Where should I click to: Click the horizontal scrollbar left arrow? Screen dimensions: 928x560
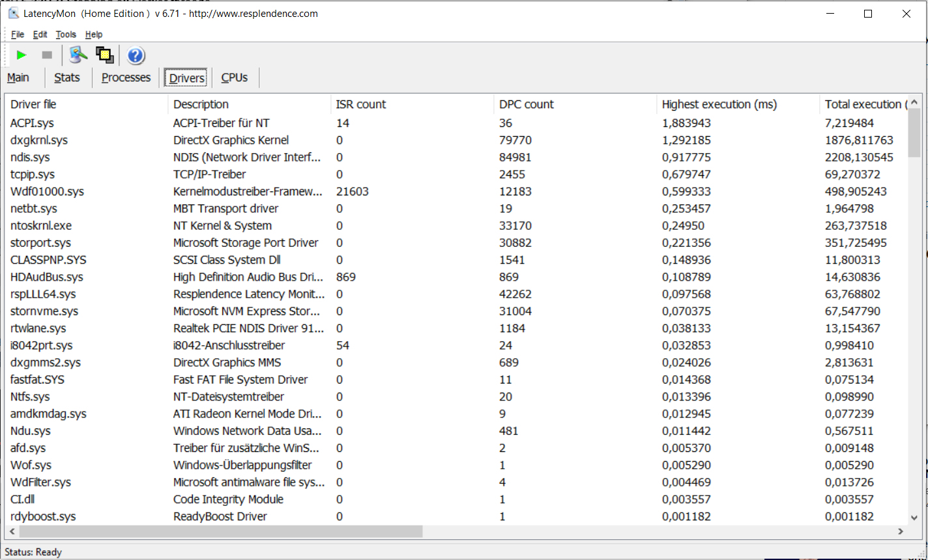point(12,531)
